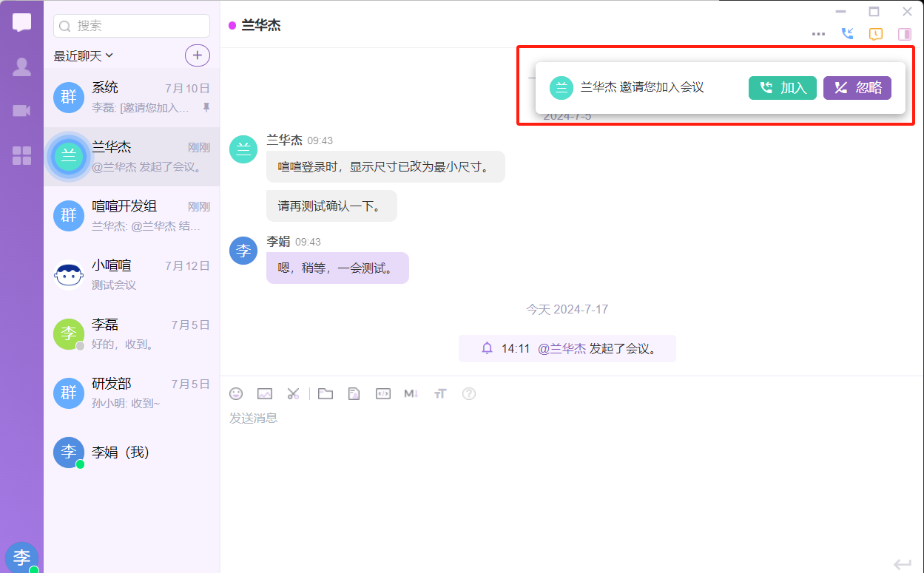Screen dimensions: 924x573
Task: Open the 喧喧开发组 group chat
Action: pyautogui.click(x=132, y=215)
